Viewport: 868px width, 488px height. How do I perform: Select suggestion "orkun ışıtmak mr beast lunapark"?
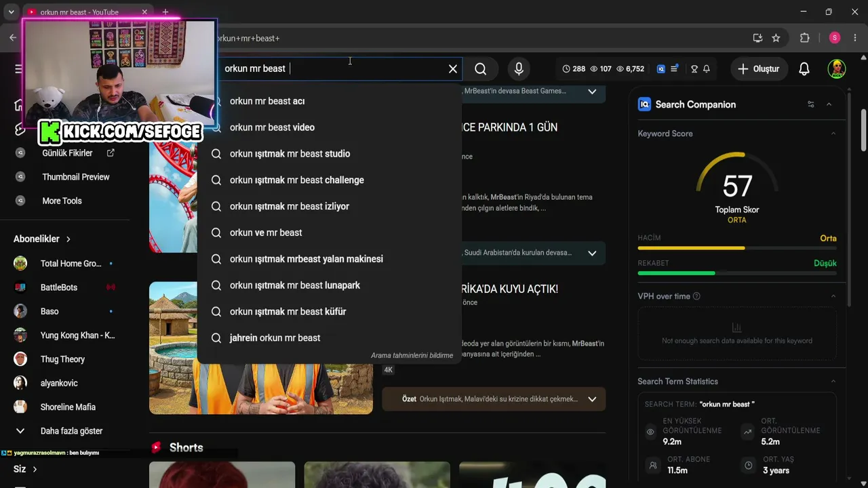[x=330, y=285]
